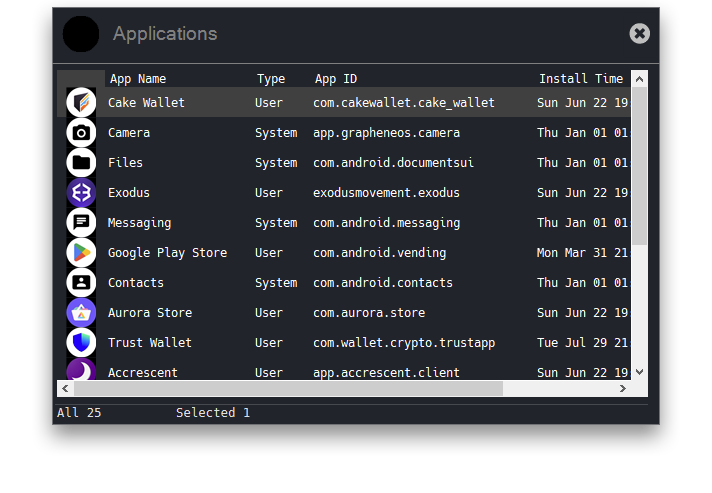Image resolution: width=712 pixels, height=493 pixels.
Task: Select the Messaging app name
Action: coord(139,223)
